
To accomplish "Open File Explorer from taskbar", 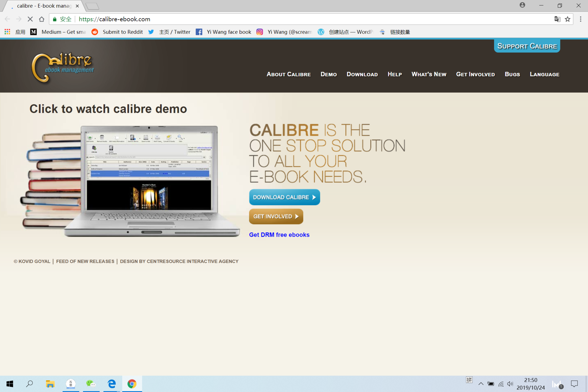I will pos(50,384).
